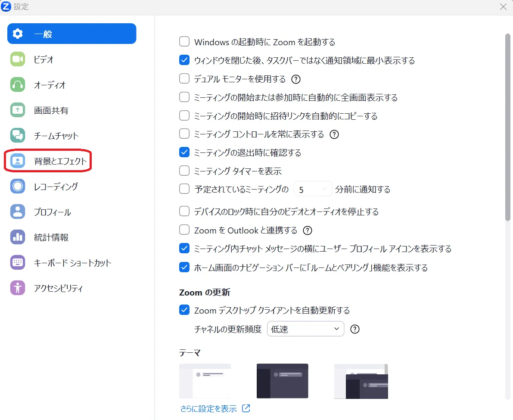Choose the light theme thumbnail
Image resolution: width=513 pixels, height=420 pixels.
205,381
